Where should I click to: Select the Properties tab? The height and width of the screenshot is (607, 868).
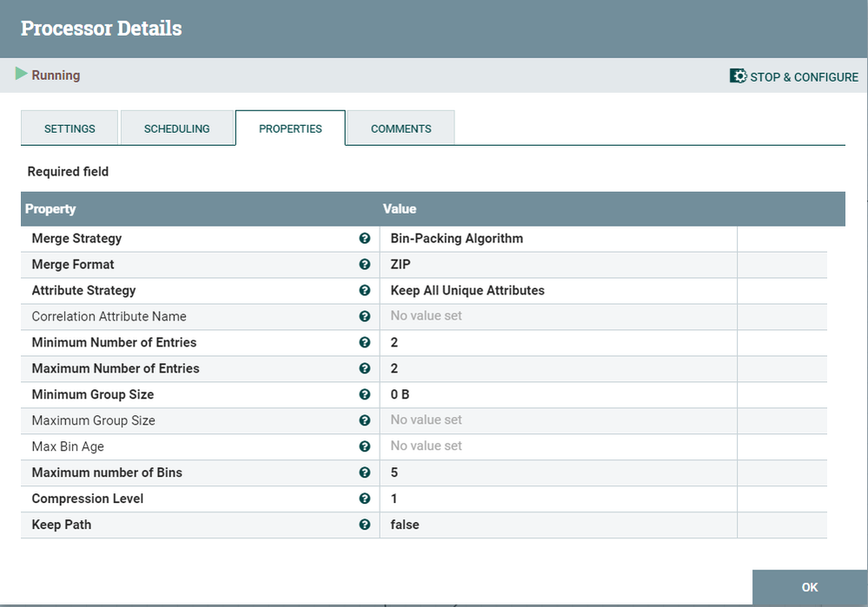(x=290, y=128)
